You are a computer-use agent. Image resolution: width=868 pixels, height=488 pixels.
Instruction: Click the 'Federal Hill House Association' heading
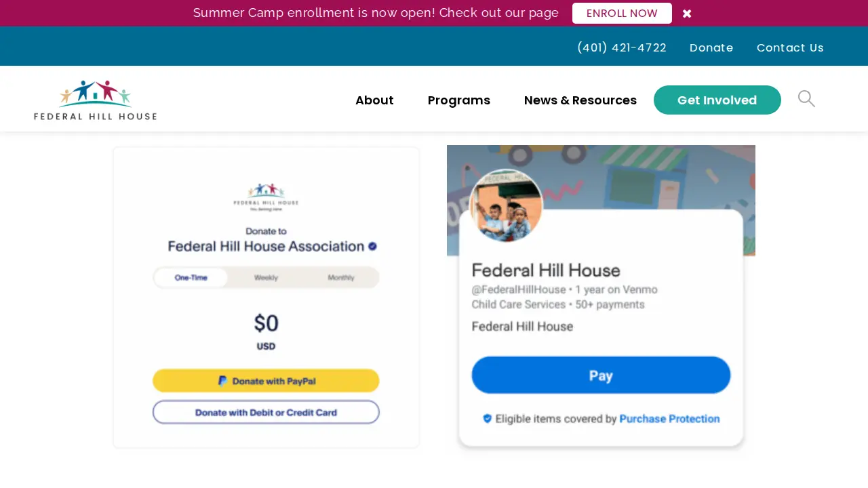tap(266, 246)
